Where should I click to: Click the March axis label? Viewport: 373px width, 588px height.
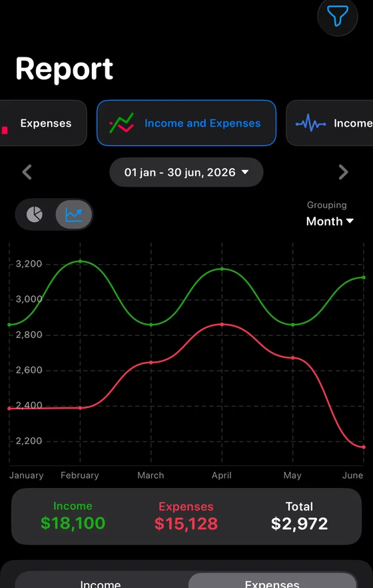(x=151, y=475)
